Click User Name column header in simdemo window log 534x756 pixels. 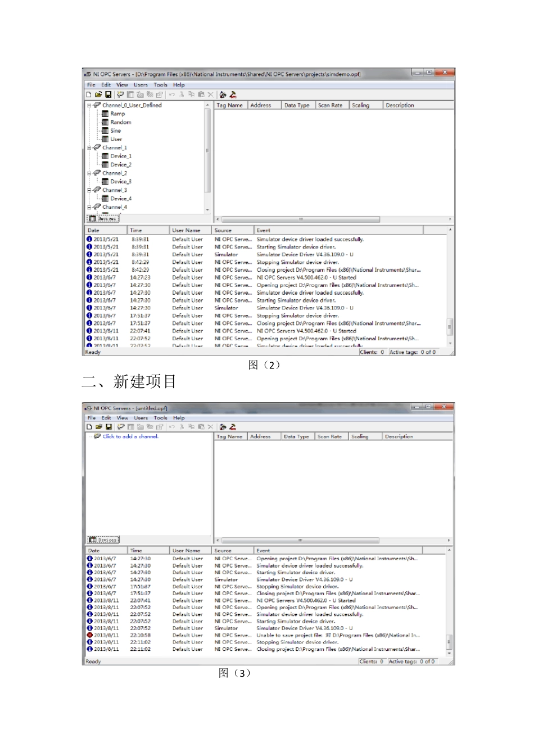pyautogui.click(x=190, y=231)
